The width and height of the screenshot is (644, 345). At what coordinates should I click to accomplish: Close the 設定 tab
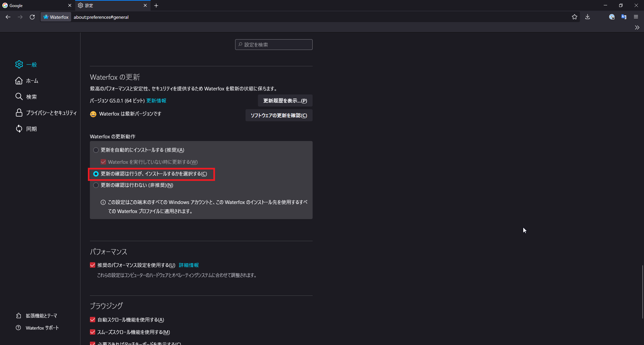145,6
